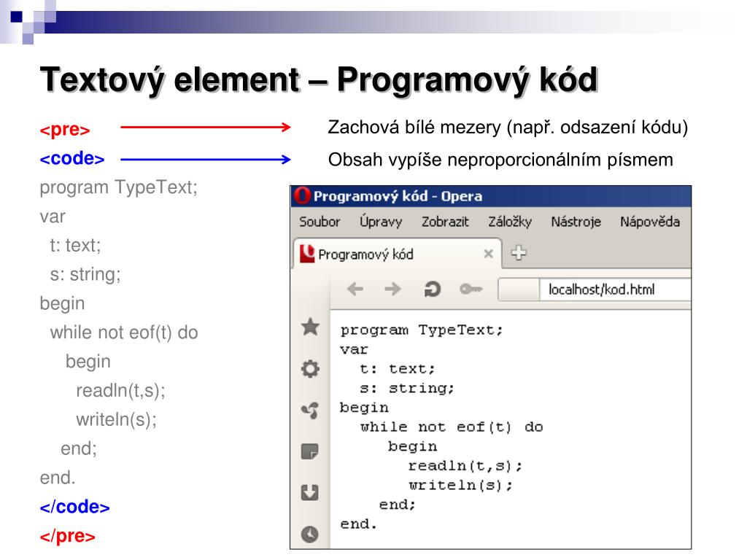Screen dimensions: 747x560
Task: Click the red <pre> opening tag on slide
Action: 65,130
